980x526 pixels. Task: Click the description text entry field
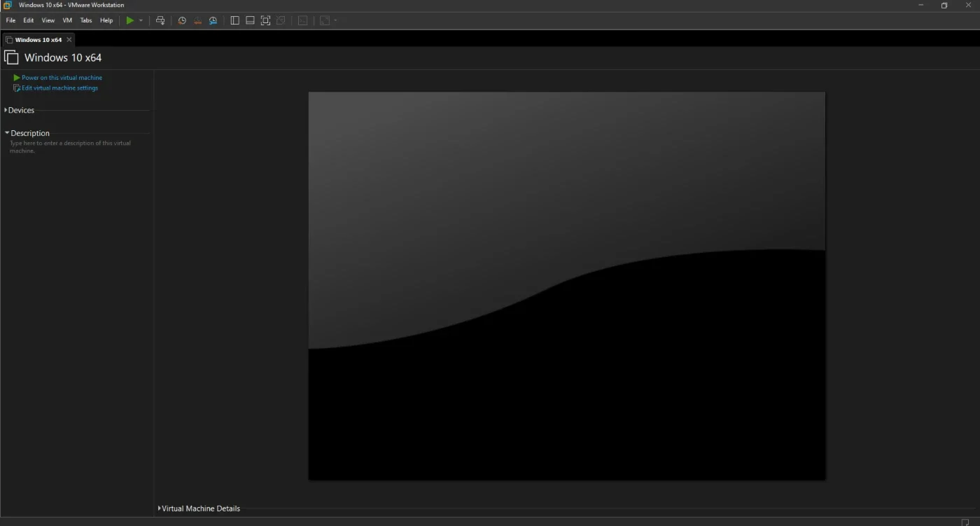click(x=71, y=147)
